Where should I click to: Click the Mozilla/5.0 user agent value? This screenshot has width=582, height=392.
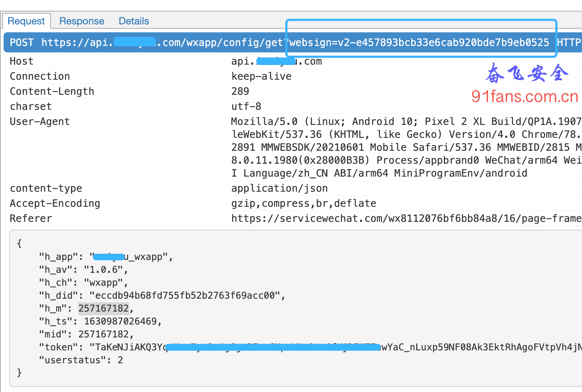click(406, 148)
